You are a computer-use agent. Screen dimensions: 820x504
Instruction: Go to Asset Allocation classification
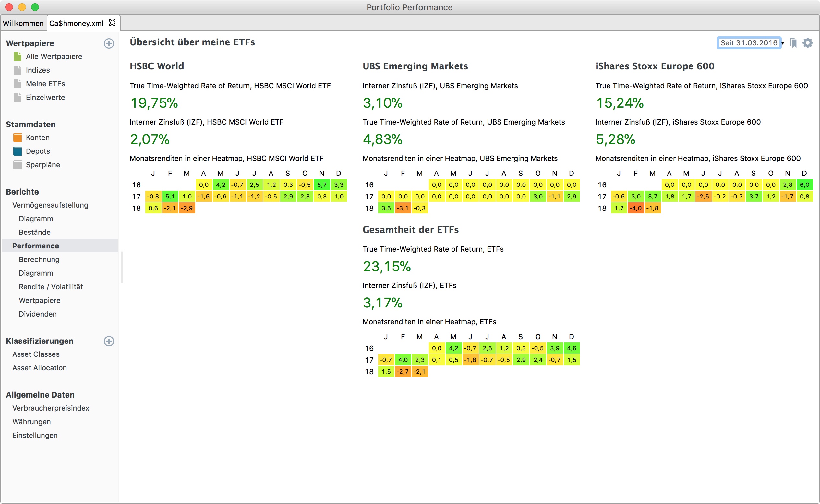39,368
